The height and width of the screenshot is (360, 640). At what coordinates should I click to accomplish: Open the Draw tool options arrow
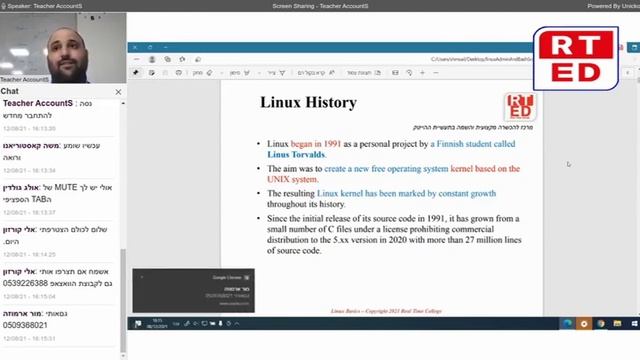pos(259,73)
